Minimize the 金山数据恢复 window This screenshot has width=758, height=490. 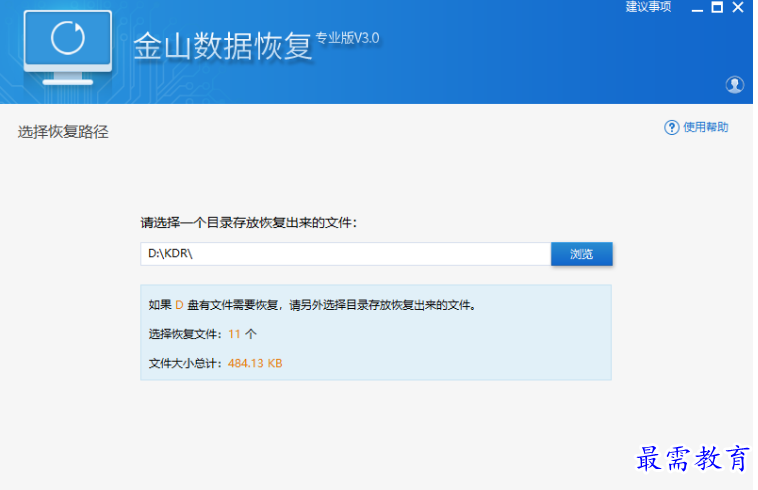coord(697,8)
